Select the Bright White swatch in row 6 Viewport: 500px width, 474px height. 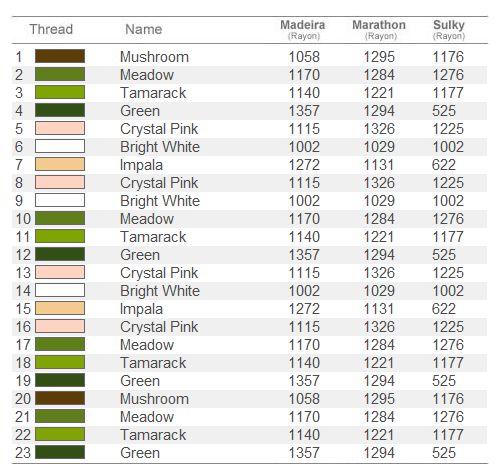pyautogui.click(x=60, y=146)
